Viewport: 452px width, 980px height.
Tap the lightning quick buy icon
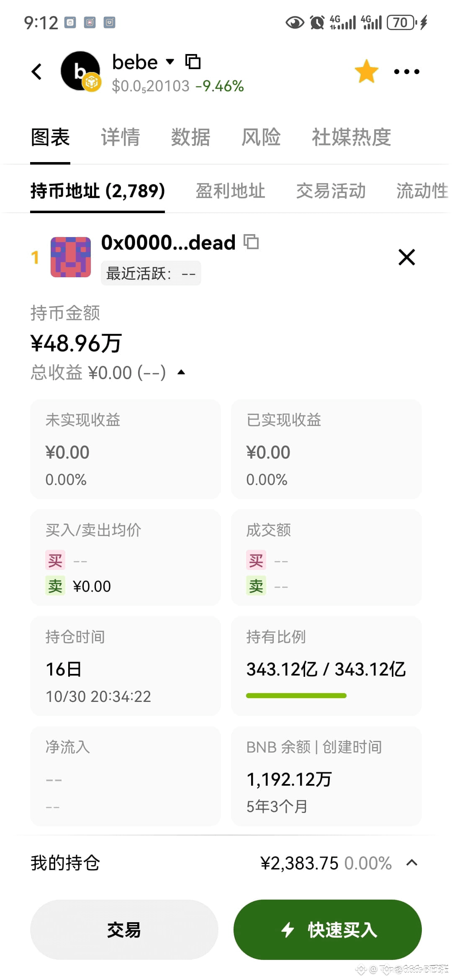point(288,930)
